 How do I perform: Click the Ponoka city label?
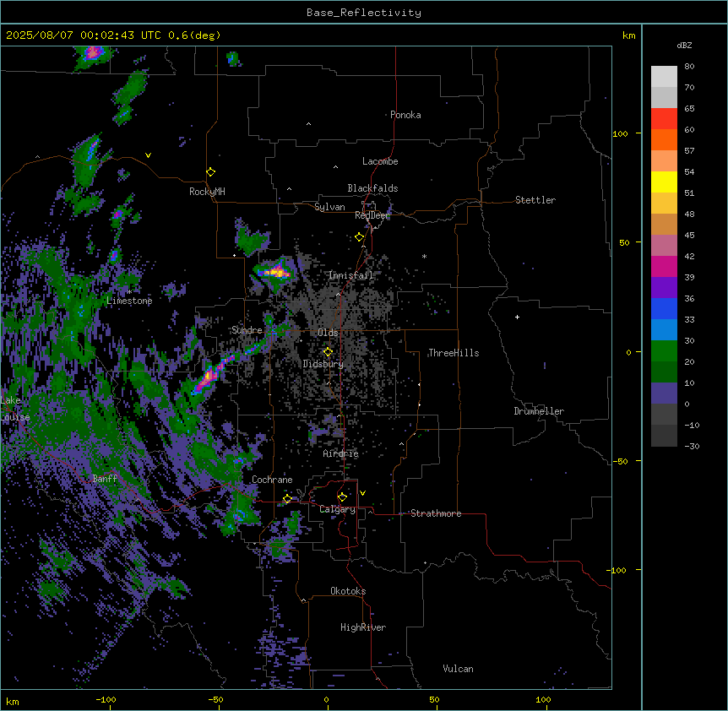405,115
